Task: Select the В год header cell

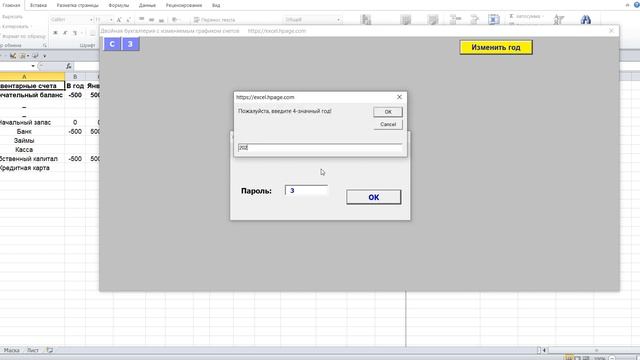Action: coord(75,86)
